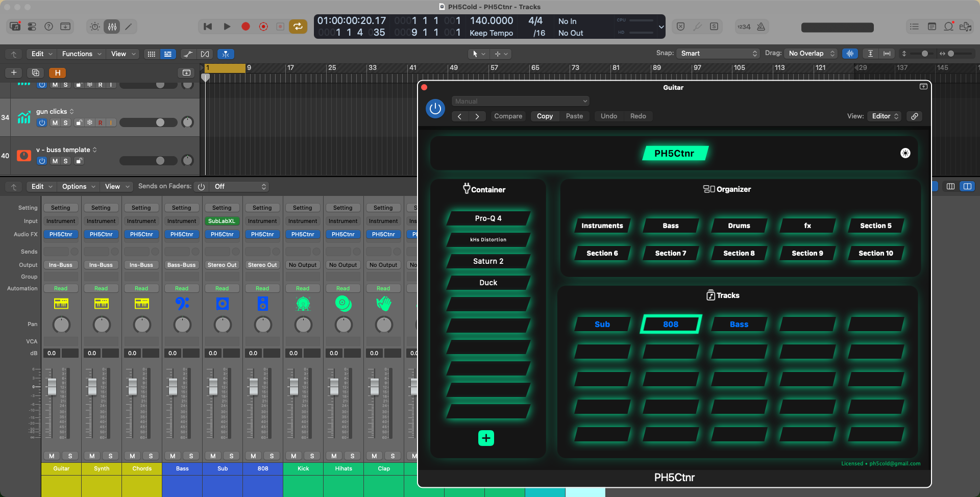
Task: Click the plugin link chain icon
Action: [915, 116]
